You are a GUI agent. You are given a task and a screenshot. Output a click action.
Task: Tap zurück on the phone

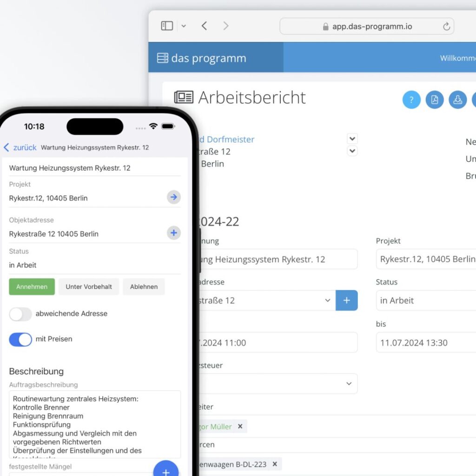tap(20, 147)
